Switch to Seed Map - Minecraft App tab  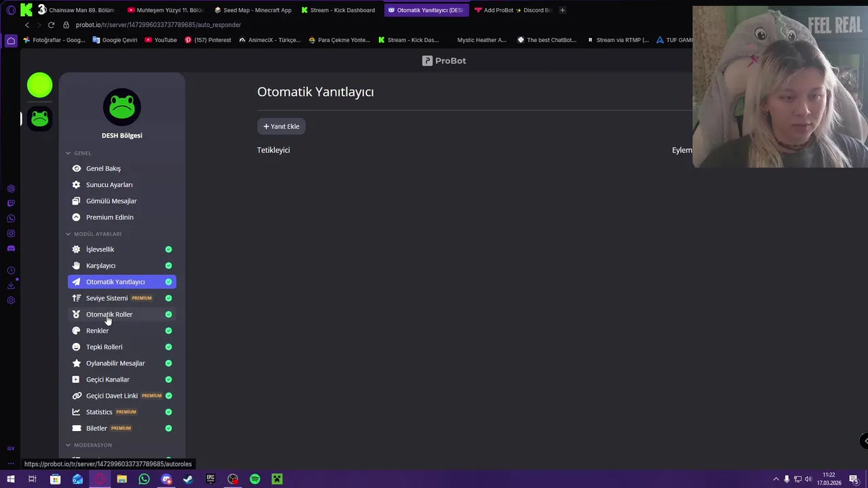pyautogui.click(x=252, y=10)
